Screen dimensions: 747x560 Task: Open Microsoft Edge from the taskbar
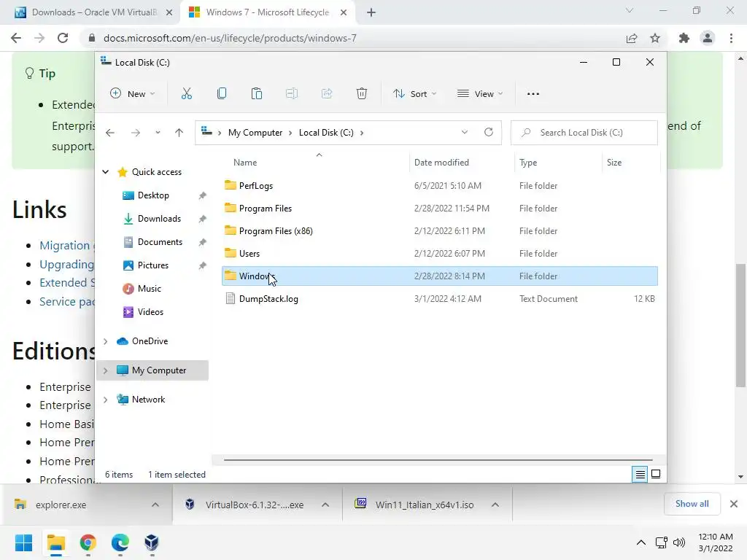coord(120,542)
